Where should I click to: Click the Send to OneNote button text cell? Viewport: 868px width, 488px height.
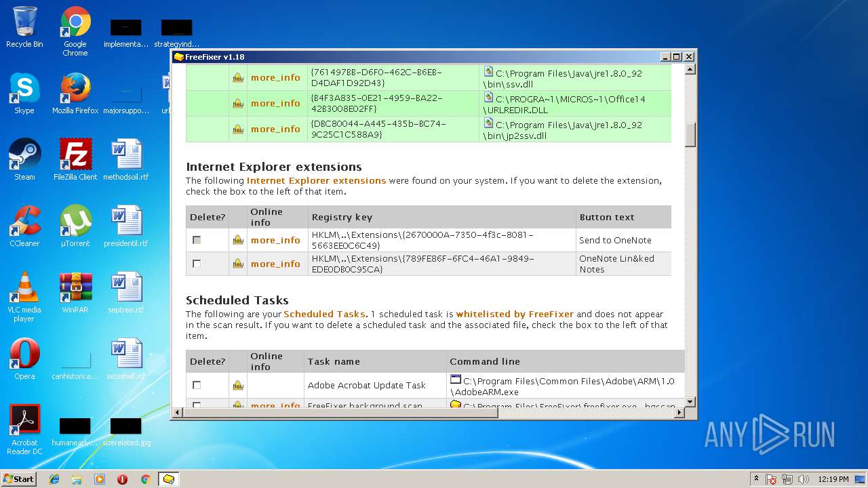pos(623,240)
